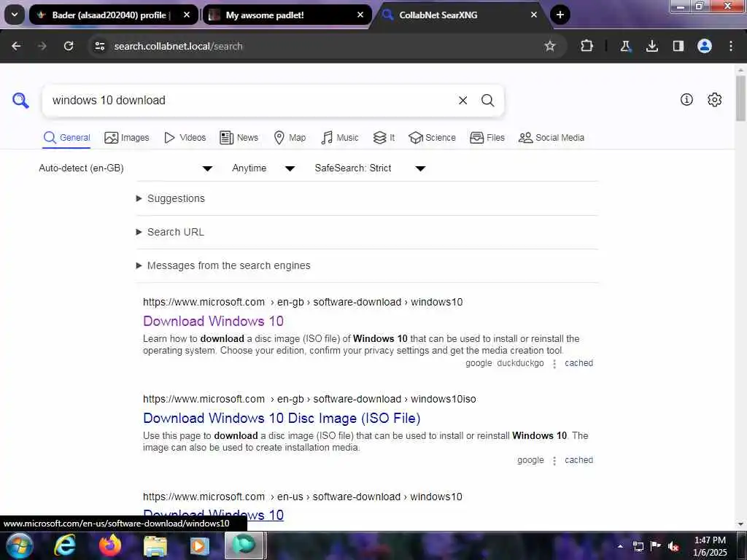
Task: Switch to Bader (alsaad202040) profile tab
Action: click(113, 15)
